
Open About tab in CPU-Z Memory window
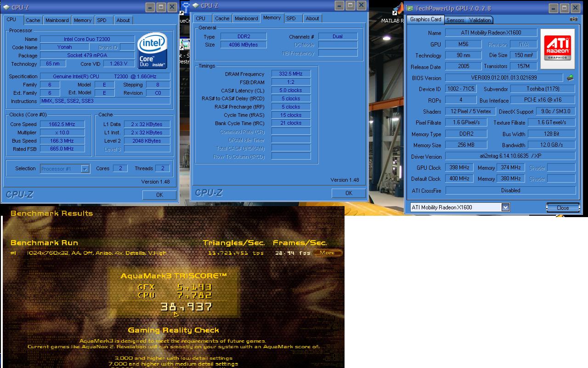click(312, 18)
